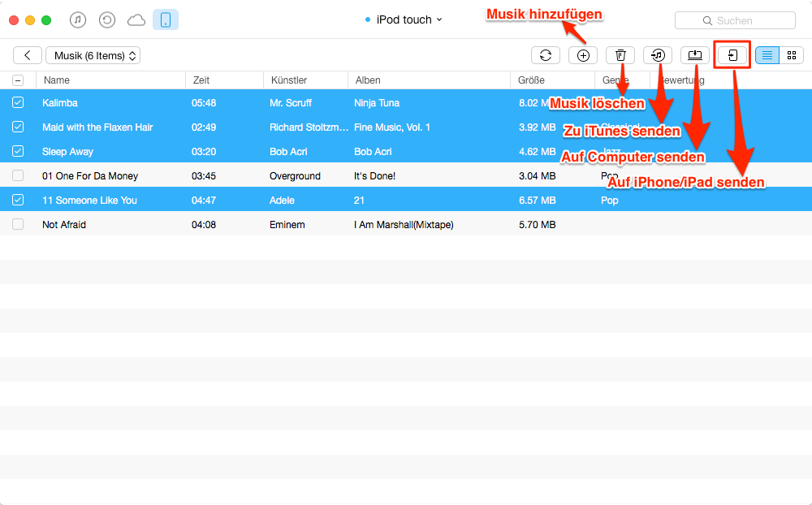812x505 pixels.
Task: Send selected songs to iTunes
Action: click(658, 55)
